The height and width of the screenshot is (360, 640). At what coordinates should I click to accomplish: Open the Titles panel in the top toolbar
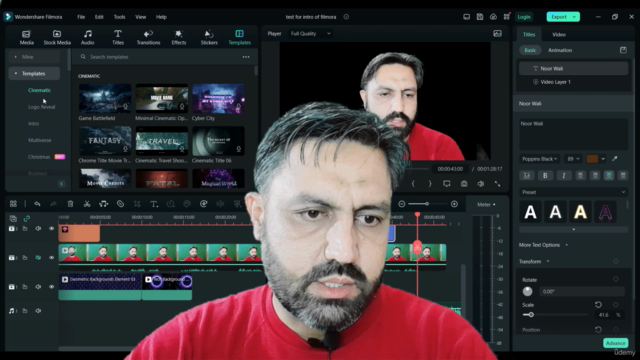coord(118,37)
